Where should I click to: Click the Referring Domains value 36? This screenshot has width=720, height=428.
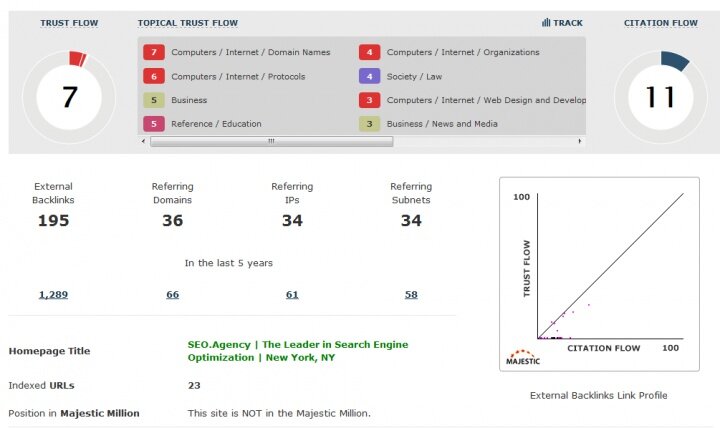(x=173, y=220)
